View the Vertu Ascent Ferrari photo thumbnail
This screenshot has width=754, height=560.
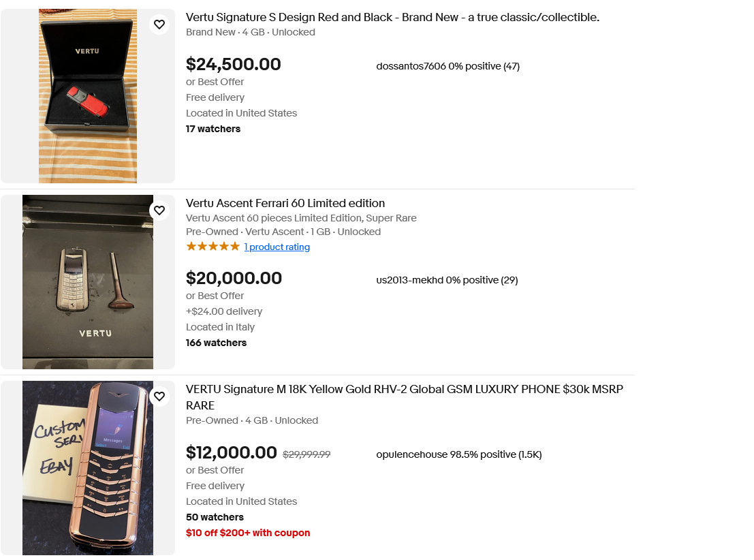[x=88, y=282]
